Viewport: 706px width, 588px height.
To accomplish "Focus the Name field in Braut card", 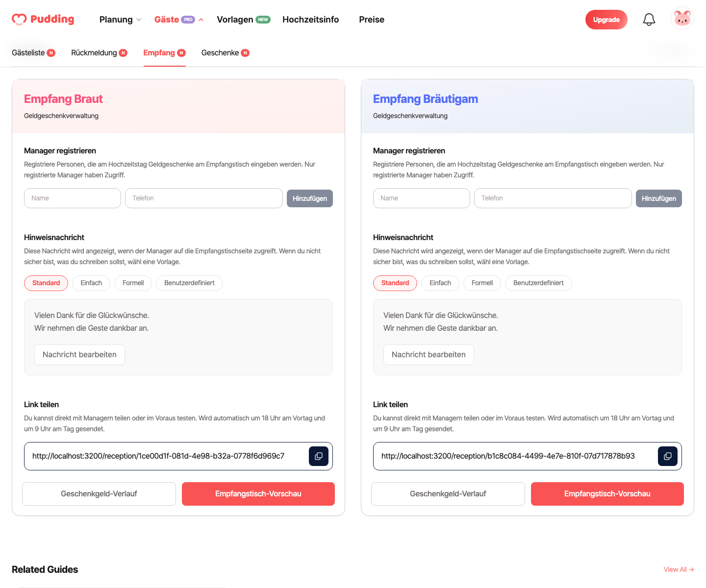I will point(73,198).
